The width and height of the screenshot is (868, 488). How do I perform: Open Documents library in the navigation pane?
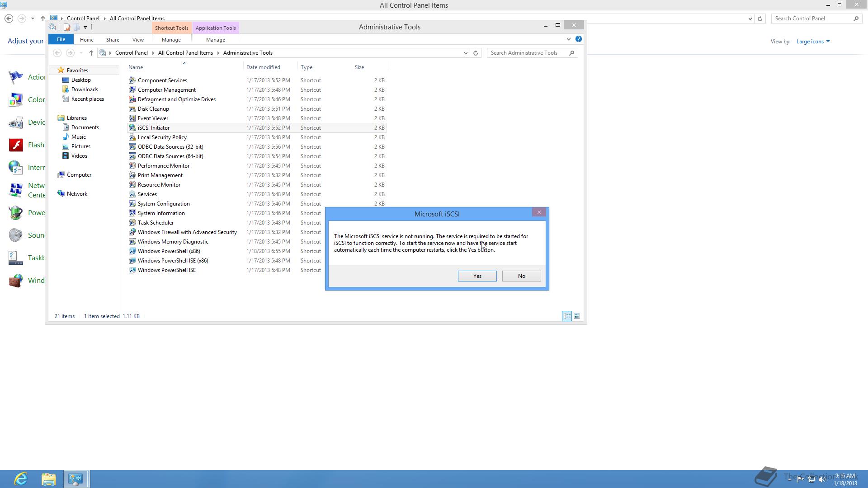tap(85, 127)
